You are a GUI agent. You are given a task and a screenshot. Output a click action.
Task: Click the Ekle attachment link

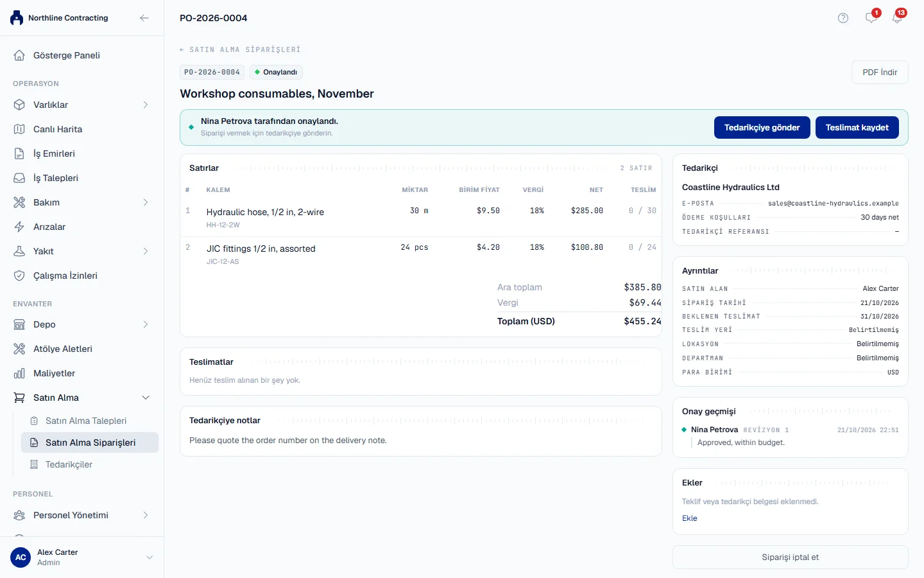click(x=690, y=518)
